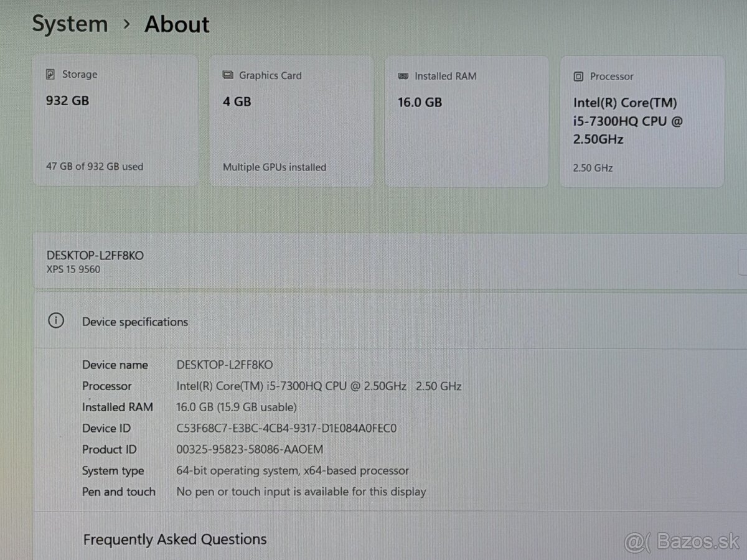Click the Graphics Card monitor icon
The width and height of the screenshot is (747, 560).
coord(227,75)
